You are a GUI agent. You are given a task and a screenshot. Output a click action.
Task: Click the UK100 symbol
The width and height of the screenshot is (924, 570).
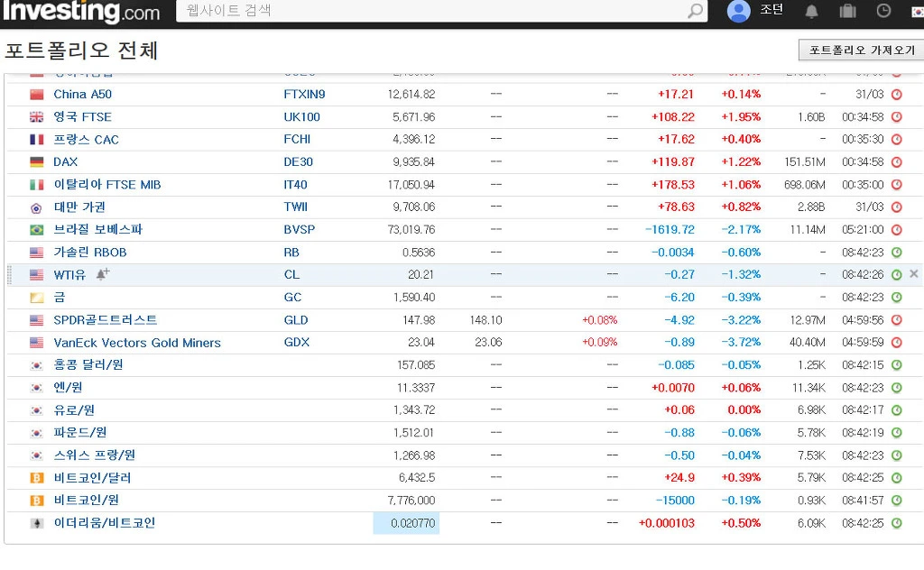pyautogui.click(x=301, y=117)
